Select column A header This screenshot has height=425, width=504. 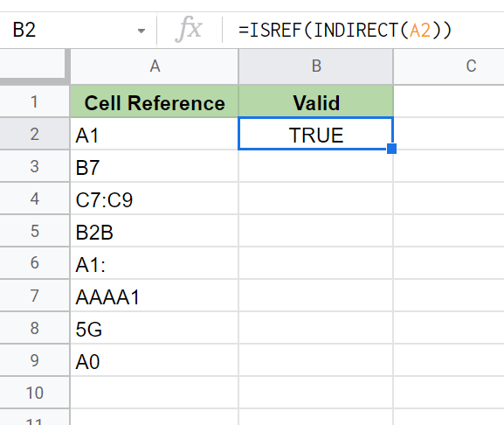[x=155, y=66]
